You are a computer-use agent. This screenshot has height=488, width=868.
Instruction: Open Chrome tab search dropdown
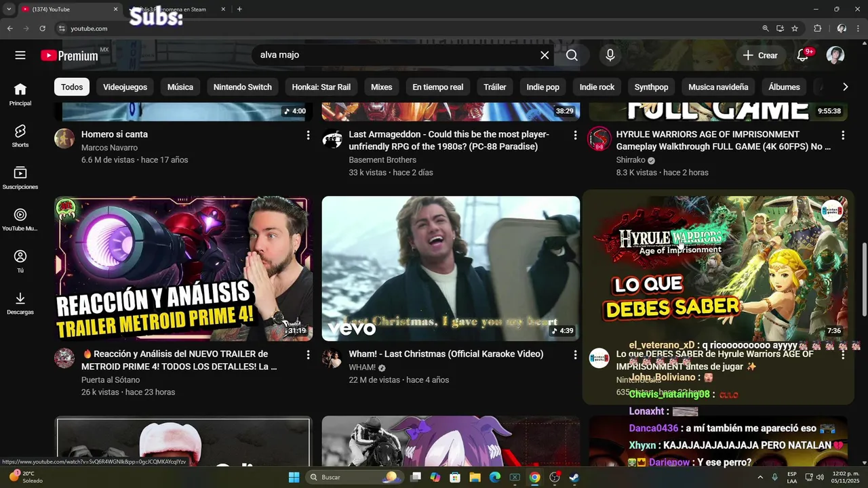[x=9, y=9]
